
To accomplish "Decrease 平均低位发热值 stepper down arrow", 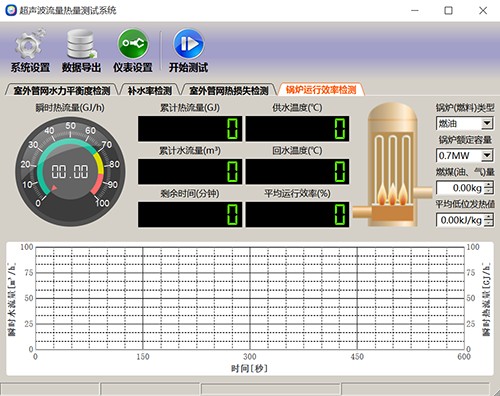I will coord(489,223).
